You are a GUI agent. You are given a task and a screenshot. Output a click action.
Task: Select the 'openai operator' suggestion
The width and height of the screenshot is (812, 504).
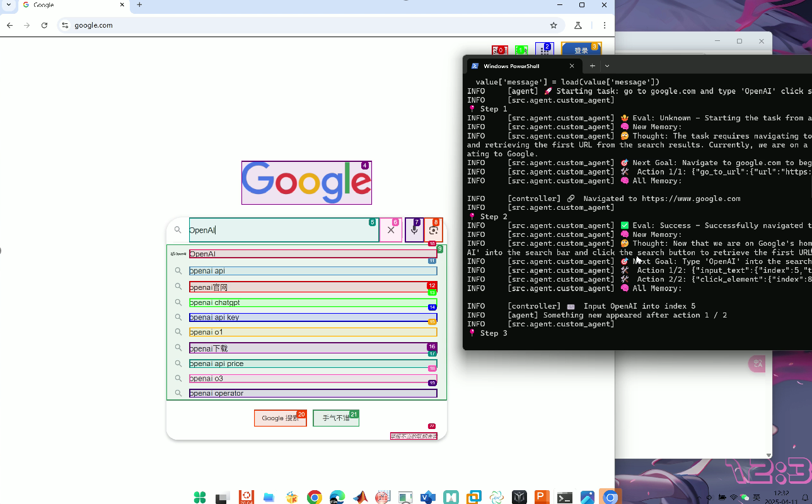(x=313, y=393)
